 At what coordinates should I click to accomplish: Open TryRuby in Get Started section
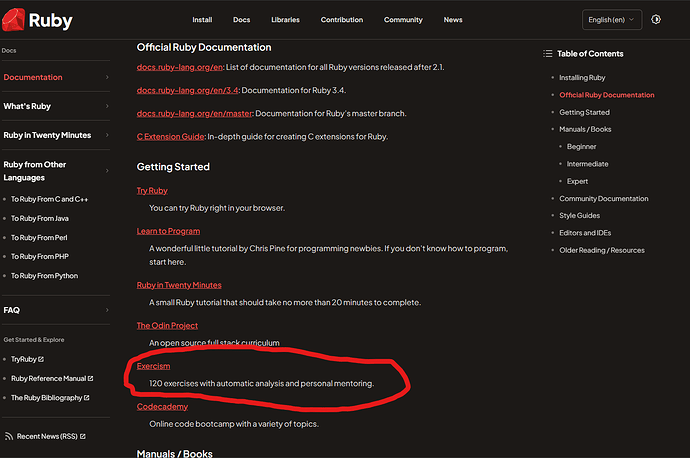(23, 359)
